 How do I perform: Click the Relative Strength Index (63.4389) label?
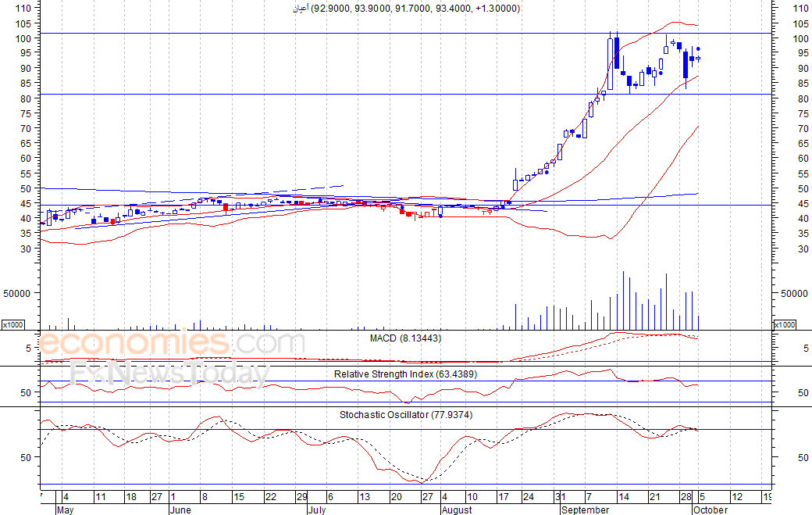pos(405,374)
